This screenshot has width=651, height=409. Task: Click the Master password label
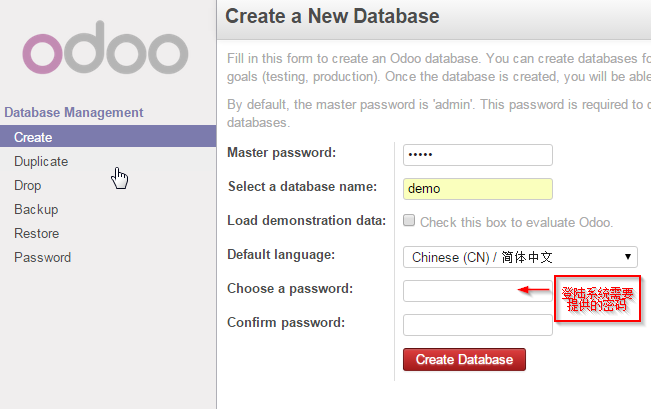tap(281, 153)
